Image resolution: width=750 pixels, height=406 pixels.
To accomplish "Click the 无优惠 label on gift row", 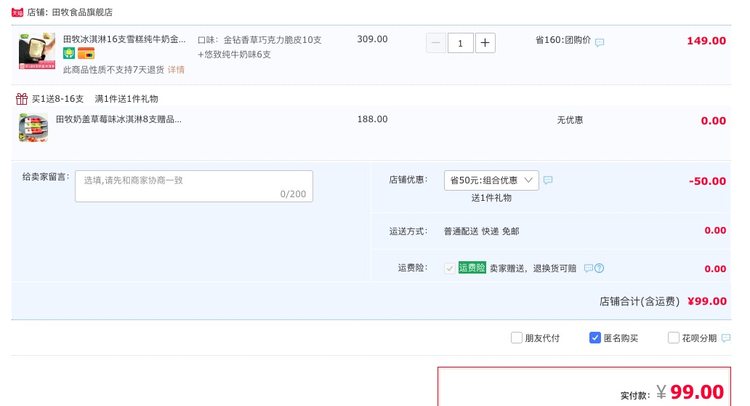I will point(570,120).
